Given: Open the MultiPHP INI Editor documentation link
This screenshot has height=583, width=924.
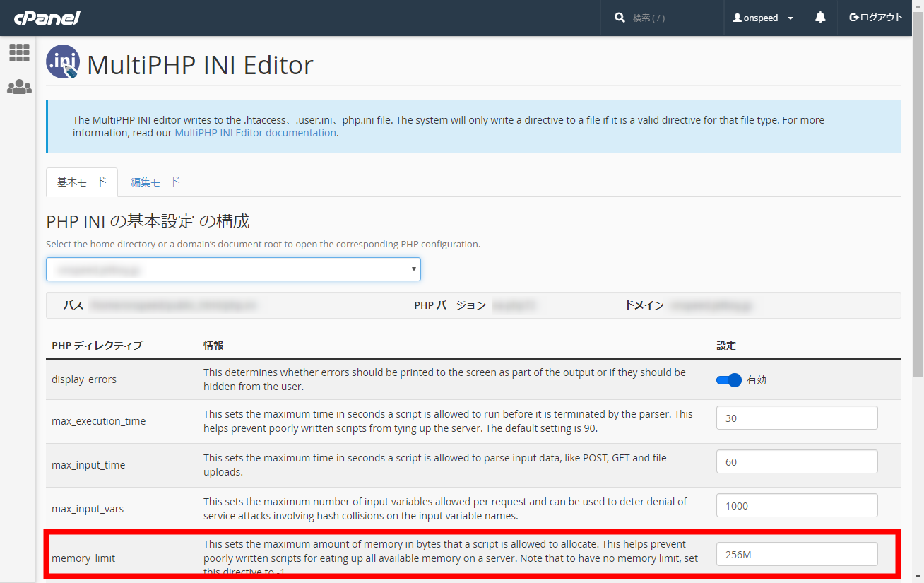Looking at the screenshot, I should click(255, 133).
